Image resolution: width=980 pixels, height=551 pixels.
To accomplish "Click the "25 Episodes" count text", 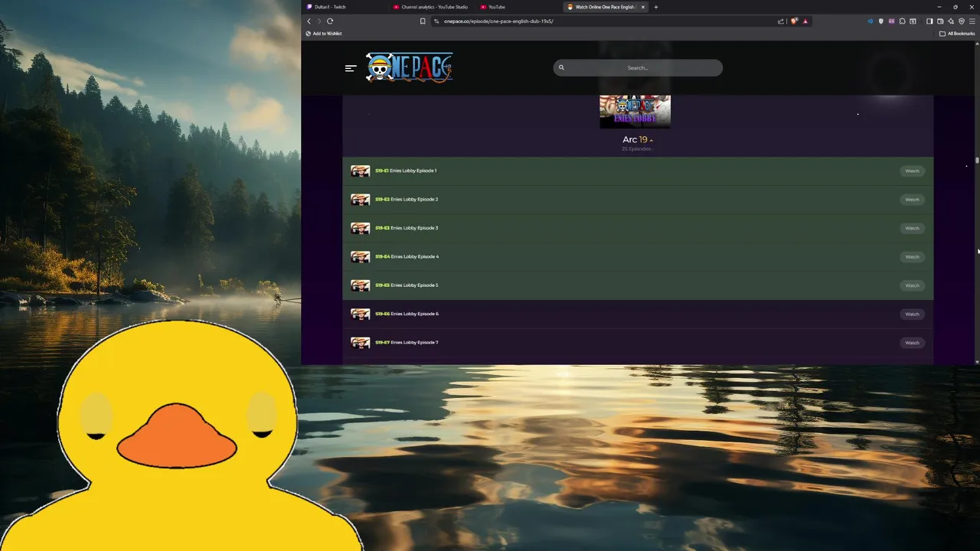I will point(636,148).
